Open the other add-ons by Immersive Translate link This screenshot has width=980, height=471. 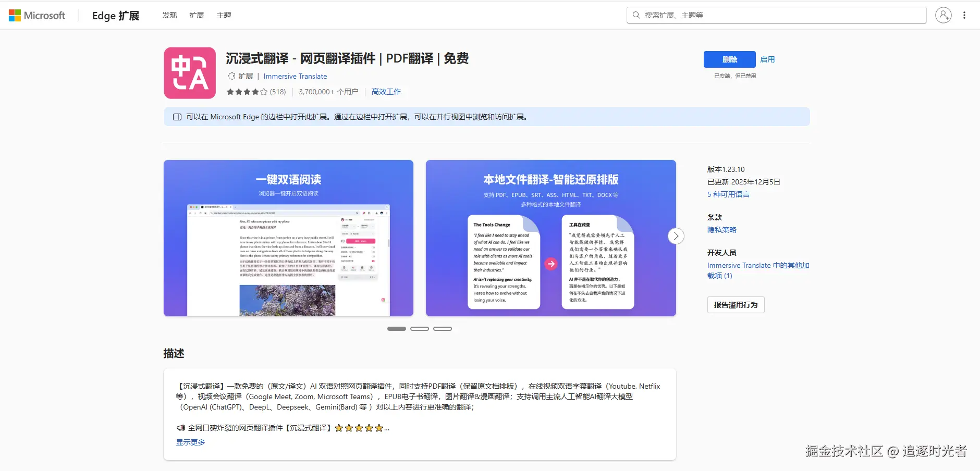point(758,270)
